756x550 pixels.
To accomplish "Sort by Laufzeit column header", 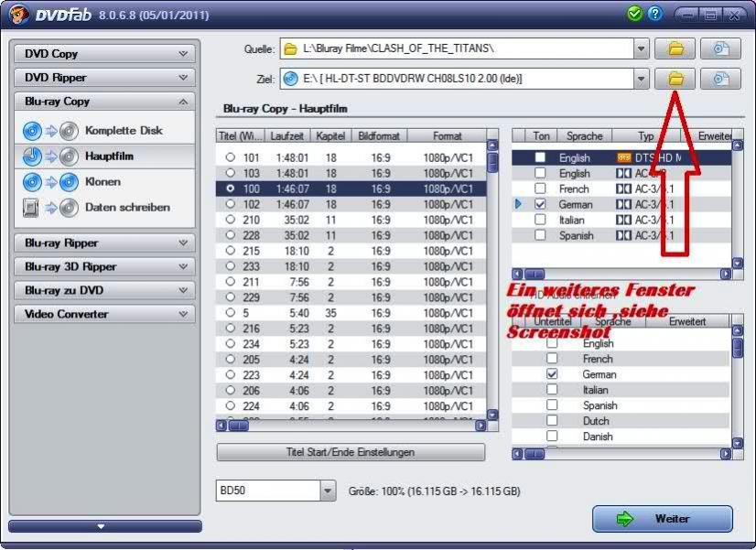I will [287, 136].
